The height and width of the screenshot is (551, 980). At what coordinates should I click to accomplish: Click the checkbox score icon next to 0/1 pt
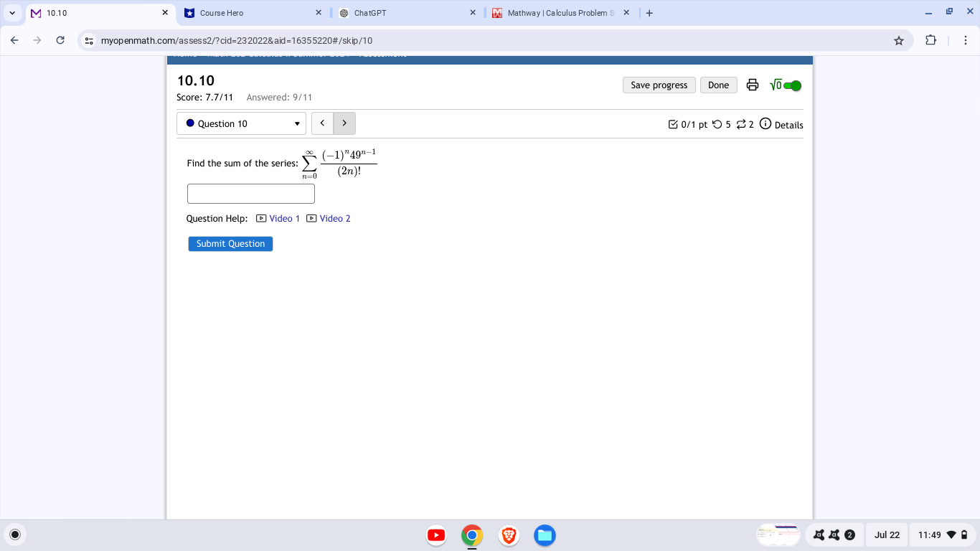click(x=673, y=124)
